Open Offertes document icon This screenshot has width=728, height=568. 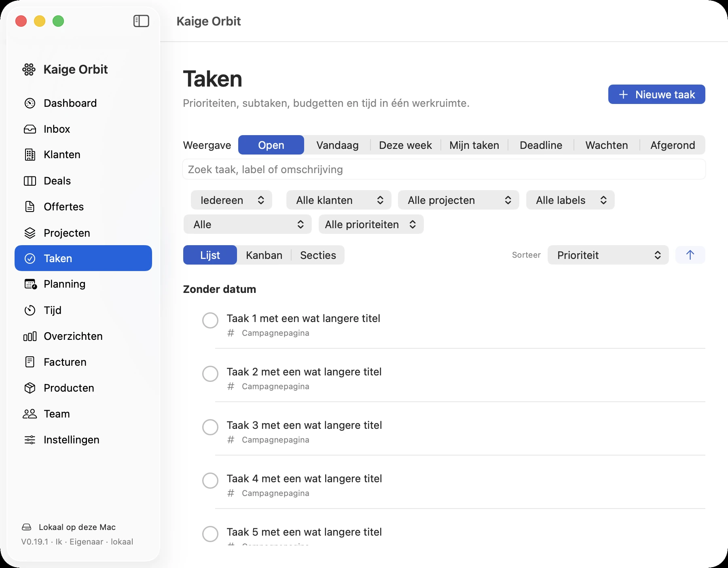(x=30, y=207)
